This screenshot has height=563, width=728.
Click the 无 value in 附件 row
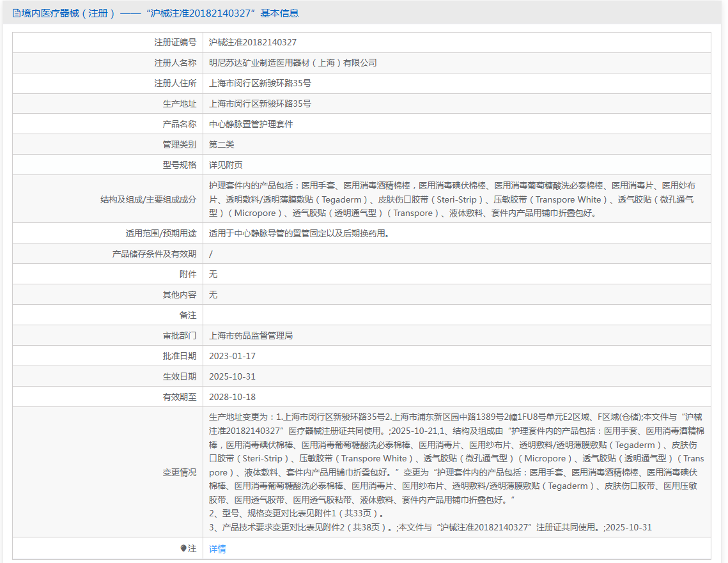(213, 274)
